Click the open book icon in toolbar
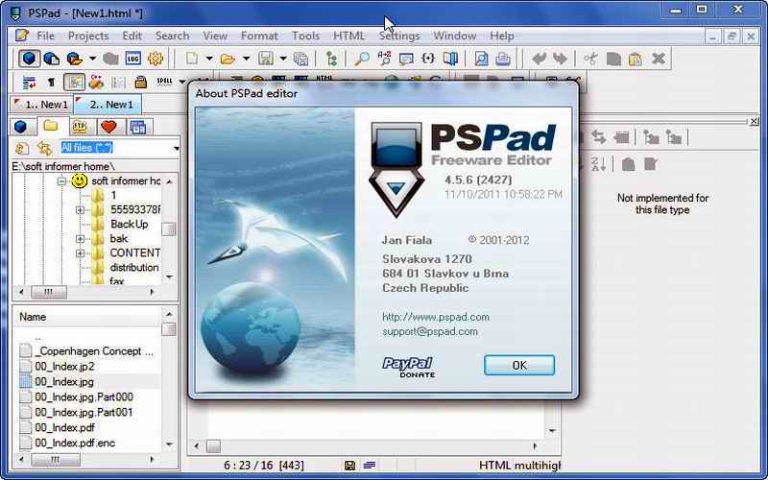The height and width of the screenshot is (480, 768). coord(450,58)
